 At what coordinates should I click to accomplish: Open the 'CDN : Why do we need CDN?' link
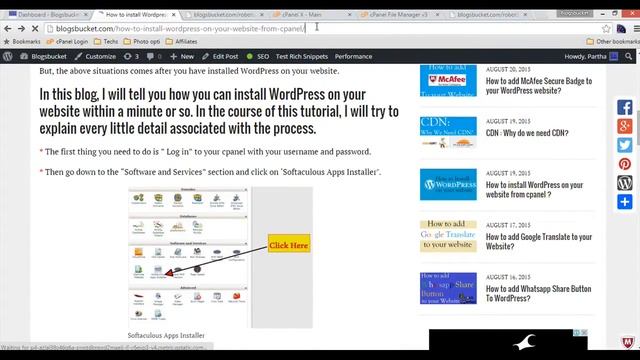point(527,133)
